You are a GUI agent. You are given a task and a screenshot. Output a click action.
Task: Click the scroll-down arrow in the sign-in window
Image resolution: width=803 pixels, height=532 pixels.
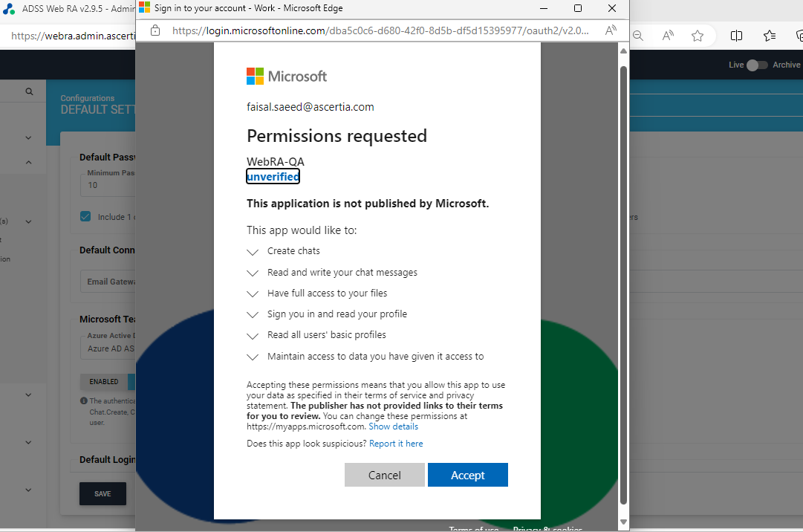pos(623,522)
